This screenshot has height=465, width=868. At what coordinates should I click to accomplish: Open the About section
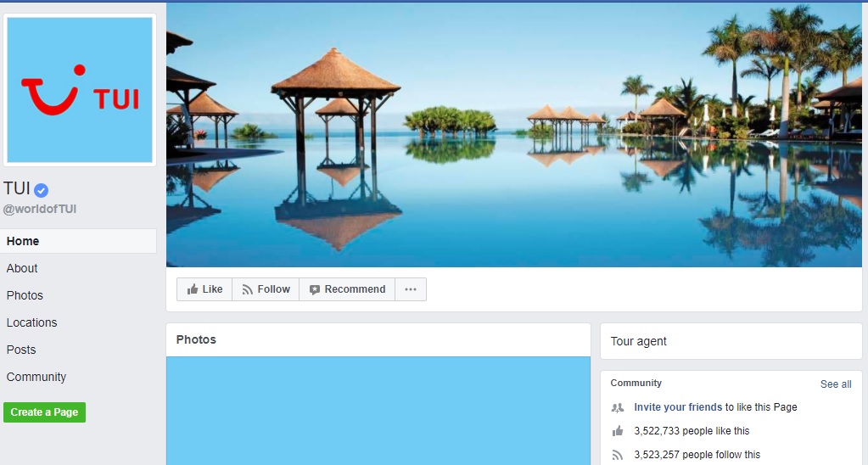click(22, 268)
